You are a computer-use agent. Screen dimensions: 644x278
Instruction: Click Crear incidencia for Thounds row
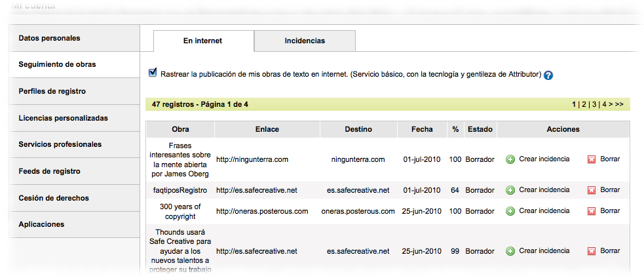click(x=544, y=250)
